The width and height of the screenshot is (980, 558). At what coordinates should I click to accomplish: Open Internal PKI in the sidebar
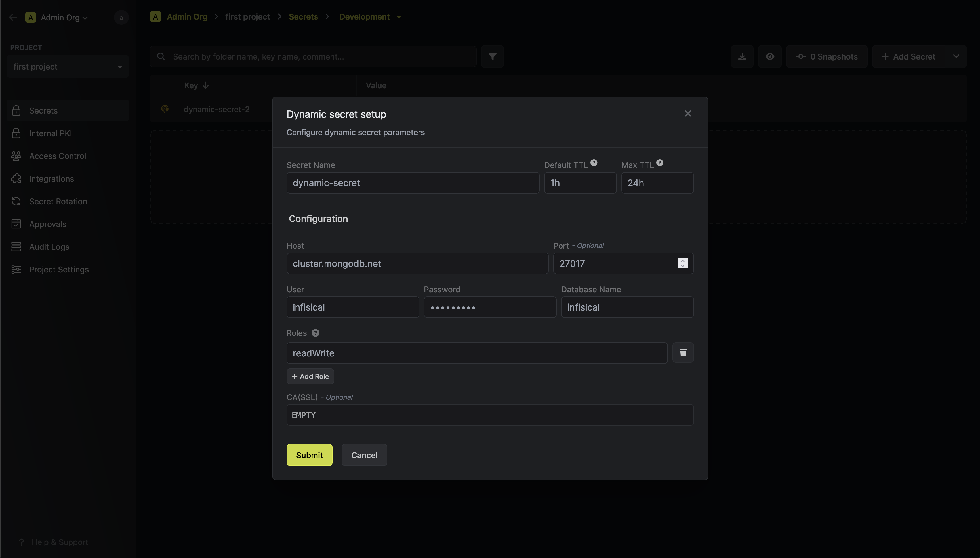click(x=68, y=133)
